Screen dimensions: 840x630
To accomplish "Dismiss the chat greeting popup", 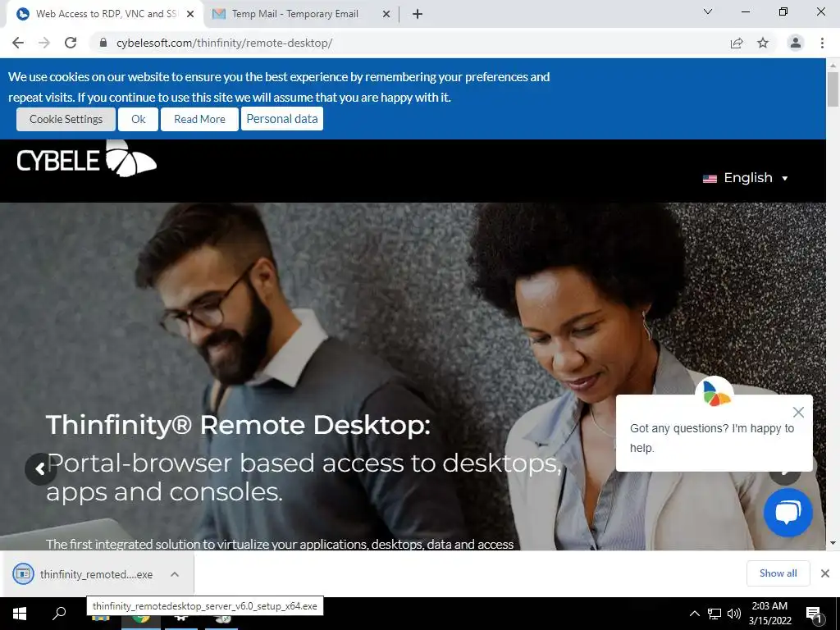I will pos(798,412).
